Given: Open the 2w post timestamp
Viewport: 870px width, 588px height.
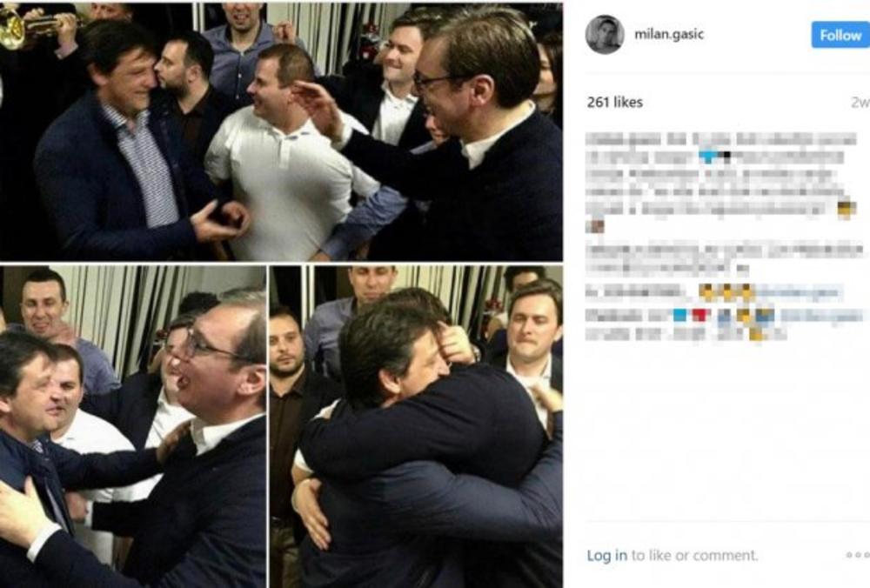Looking at the screenshot, I should (x=860, y=102).
